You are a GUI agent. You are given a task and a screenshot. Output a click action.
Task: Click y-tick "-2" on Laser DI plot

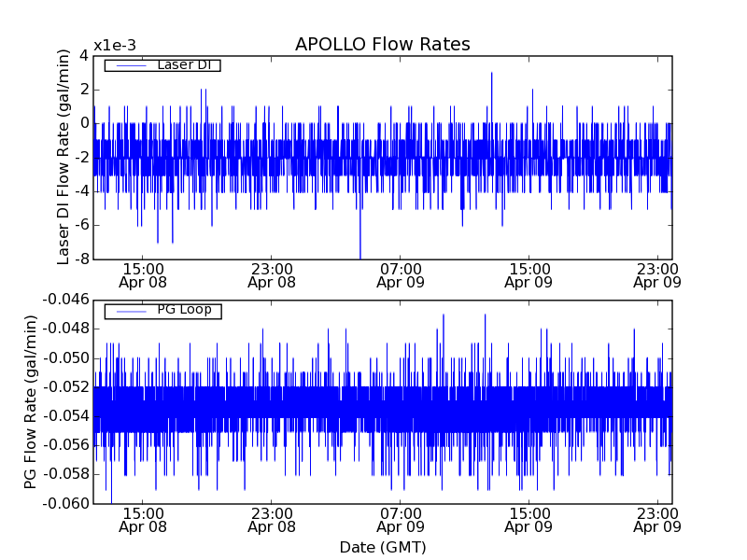[82, 157]
